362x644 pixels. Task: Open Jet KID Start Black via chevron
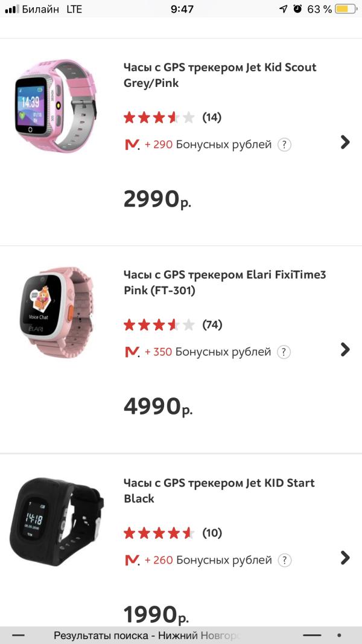pos(345,558)
